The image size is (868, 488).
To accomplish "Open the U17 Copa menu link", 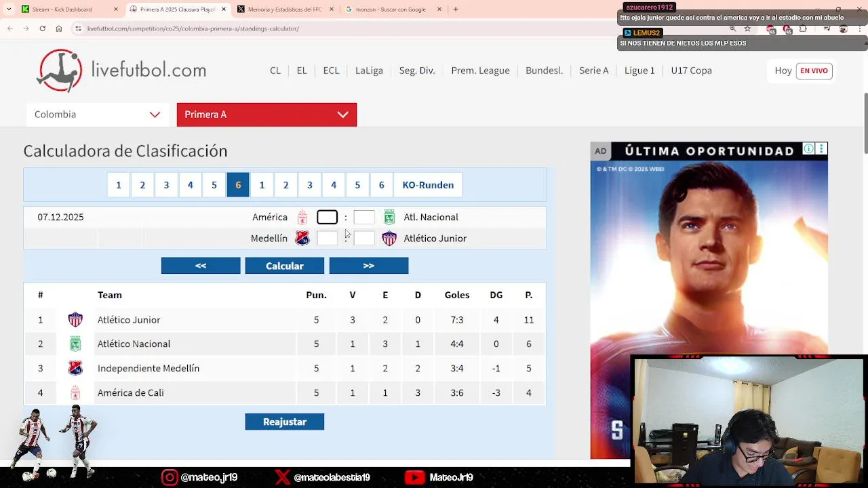I will pos(691,70).
